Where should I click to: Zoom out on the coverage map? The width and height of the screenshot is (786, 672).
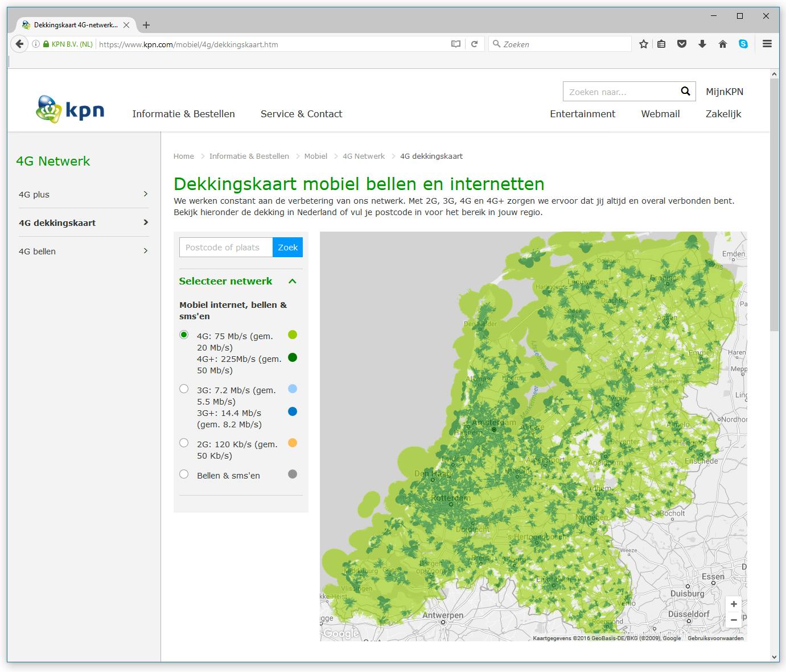pos(734,620)
